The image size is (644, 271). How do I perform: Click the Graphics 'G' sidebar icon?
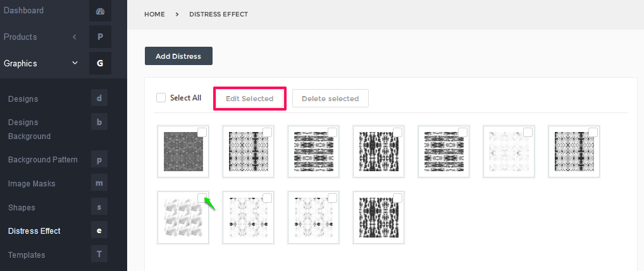coord(100,63)
